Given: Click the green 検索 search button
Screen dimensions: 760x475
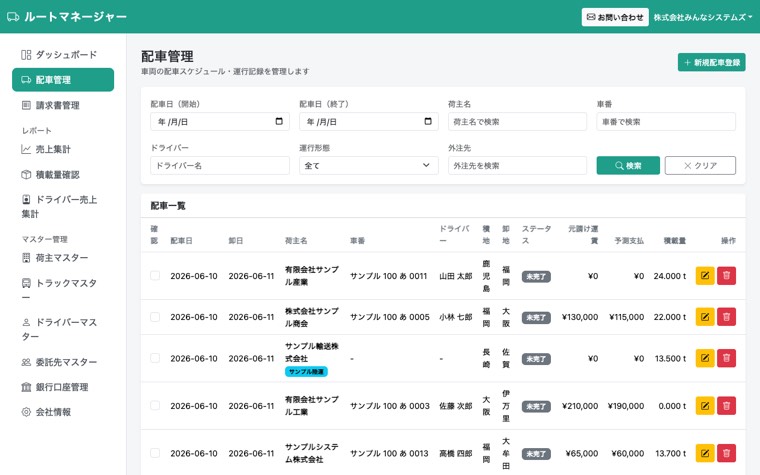Looking at the screenshot, I should [x=628, y=165].
